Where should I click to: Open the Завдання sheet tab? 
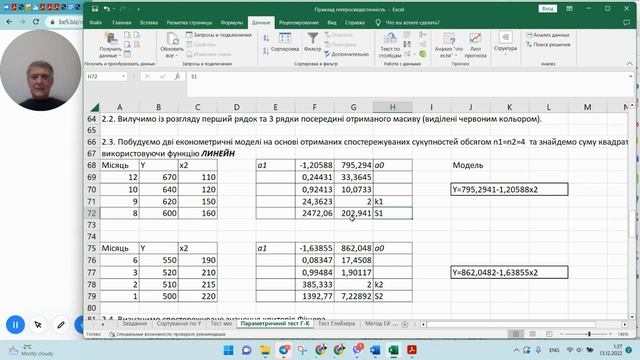(x=134, y=324)
